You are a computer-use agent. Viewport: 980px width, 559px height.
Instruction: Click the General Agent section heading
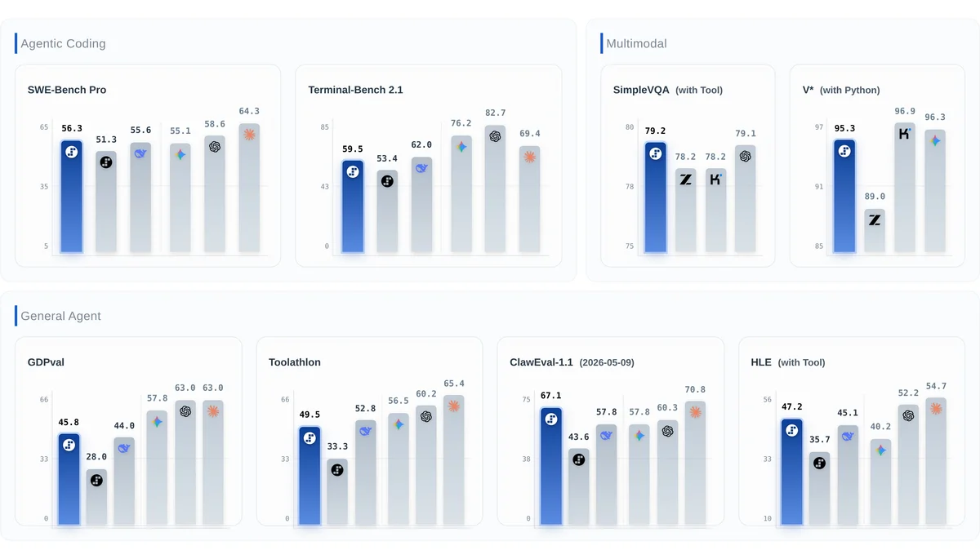click(60, 316)
